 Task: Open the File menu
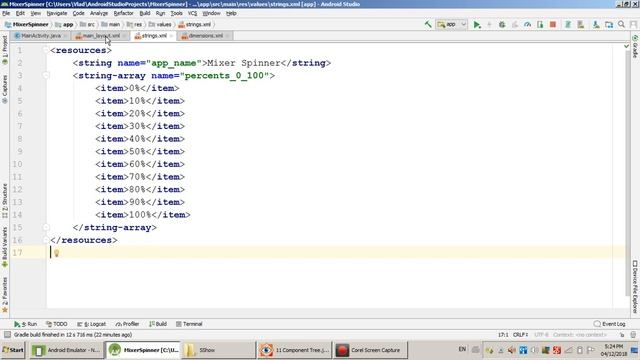6,13
